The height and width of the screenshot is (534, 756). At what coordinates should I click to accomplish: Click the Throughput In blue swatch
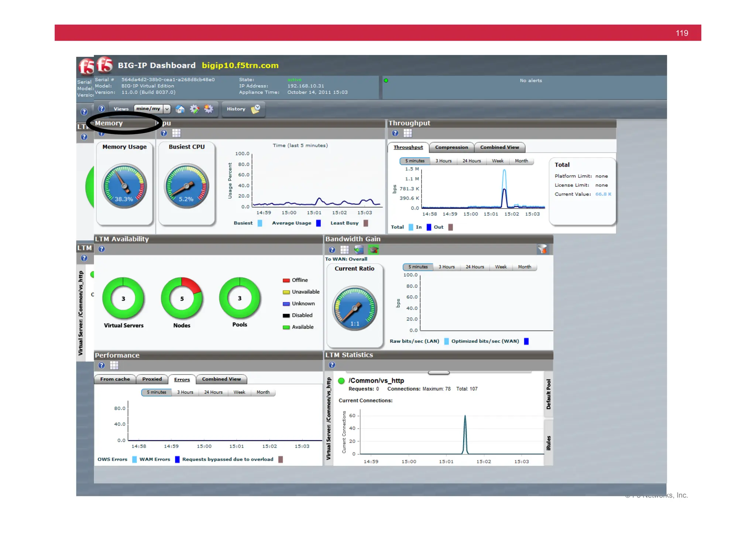429,227
